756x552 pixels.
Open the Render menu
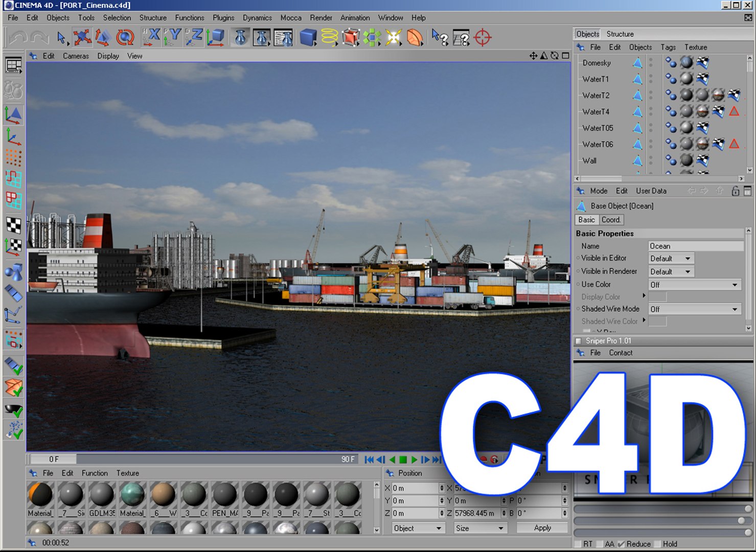click(x=321, y=17)
